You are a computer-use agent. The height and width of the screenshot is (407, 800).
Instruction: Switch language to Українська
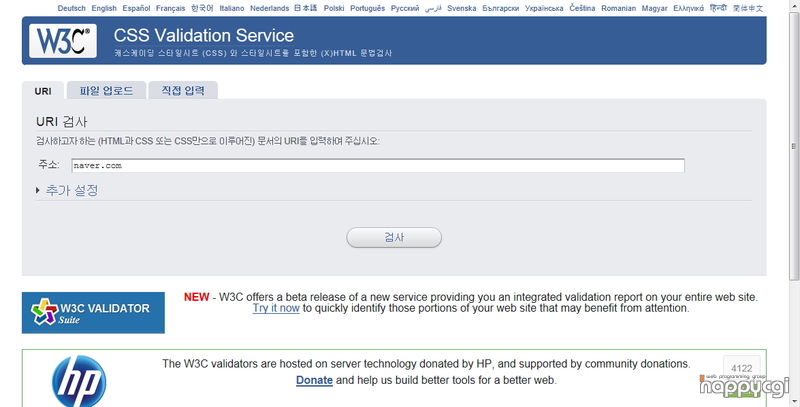(544, 8)
